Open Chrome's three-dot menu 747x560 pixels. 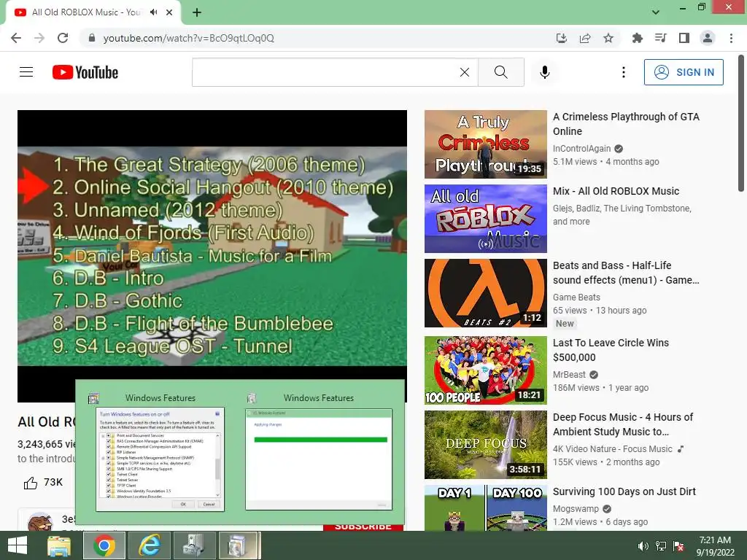point(731,38)
